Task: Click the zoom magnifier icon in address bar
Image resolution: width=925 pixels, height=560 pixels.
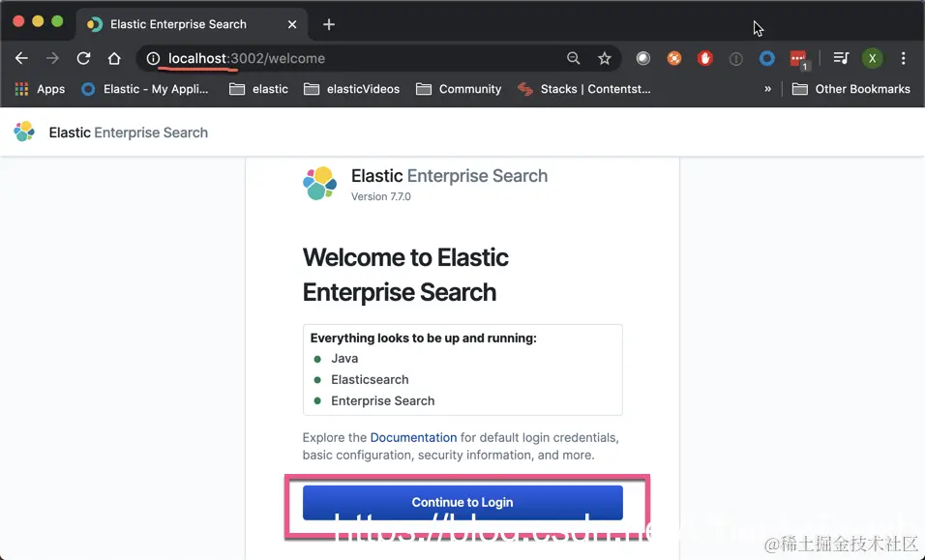Action: 574,58
